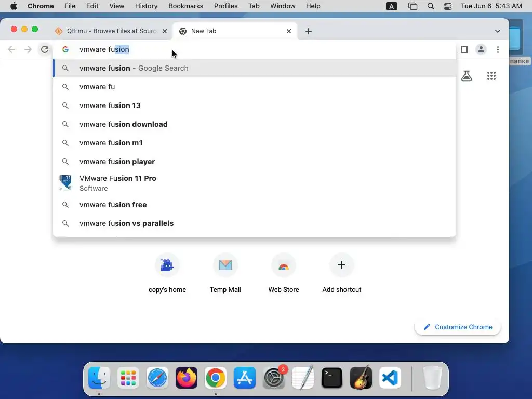Select the New Tab tab

pyautogui.click(x=235, y=31)
